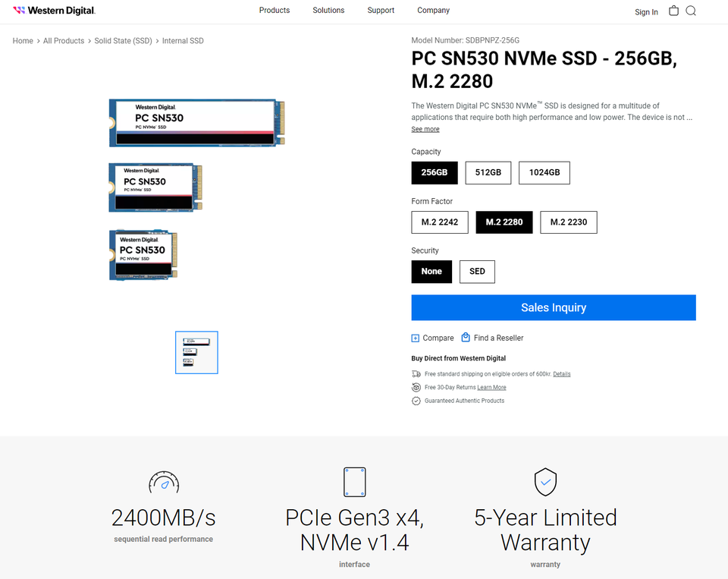This screenshot has height=579, width=728.
Task: Open returns Learn More link
Action: [491, 388]
